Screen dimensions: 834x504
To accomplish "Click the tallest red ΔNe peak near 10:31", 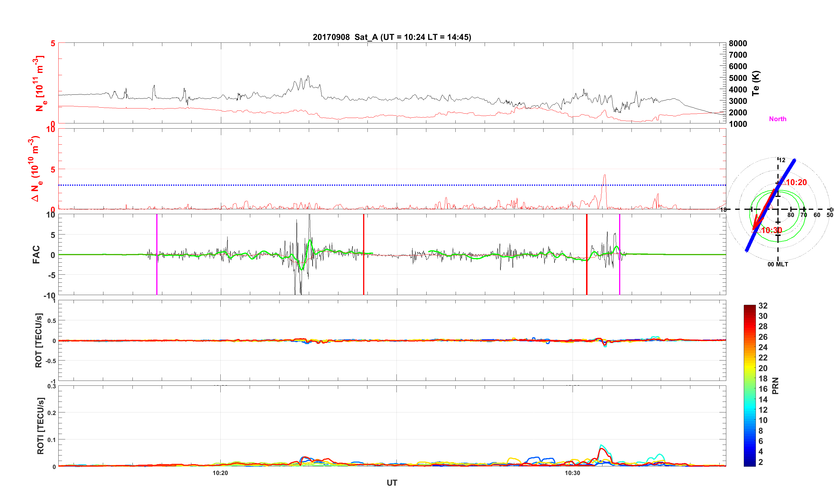I will (604, 176).
